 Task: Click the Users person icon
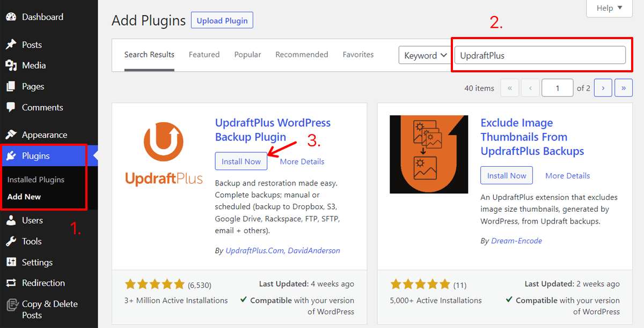(x=11, y=220)
